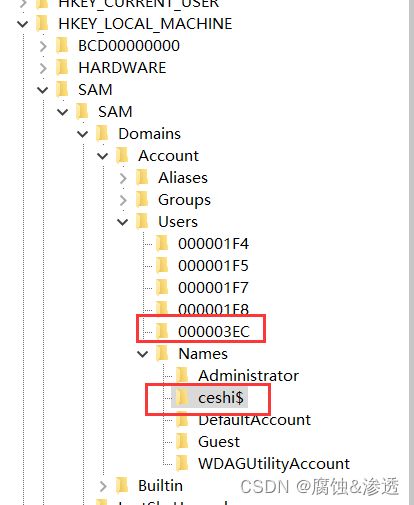Expand the BCD00000000 key
This screenshot has height=505, width=414.
43,46
